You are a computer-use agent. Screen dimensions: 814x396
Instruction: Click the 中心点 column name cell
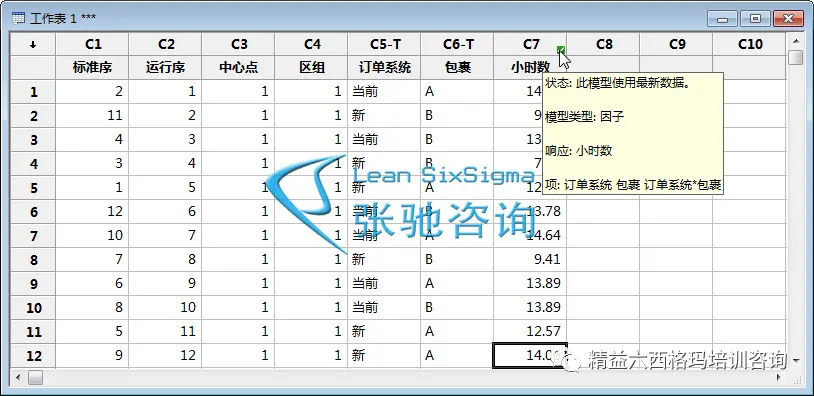pos(239,67)
